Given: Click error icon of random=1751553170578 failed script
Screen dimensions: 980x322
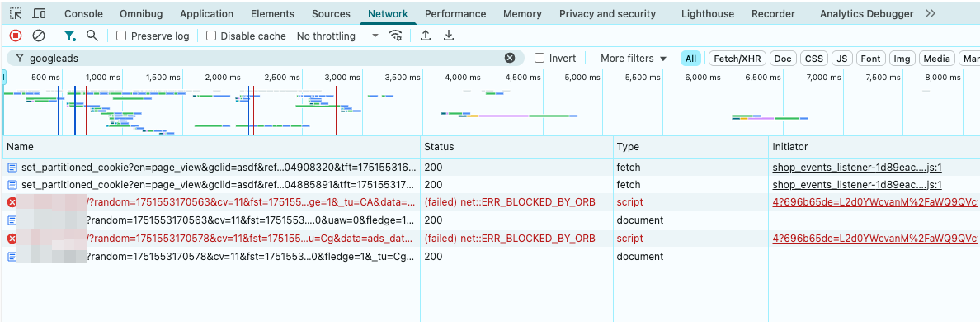Looking at the screenshot, I should click(x=12, y=239).
